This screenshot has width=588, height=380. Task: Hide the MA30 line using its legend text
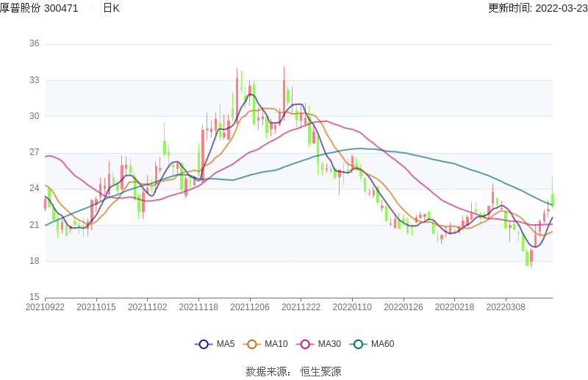329,344
